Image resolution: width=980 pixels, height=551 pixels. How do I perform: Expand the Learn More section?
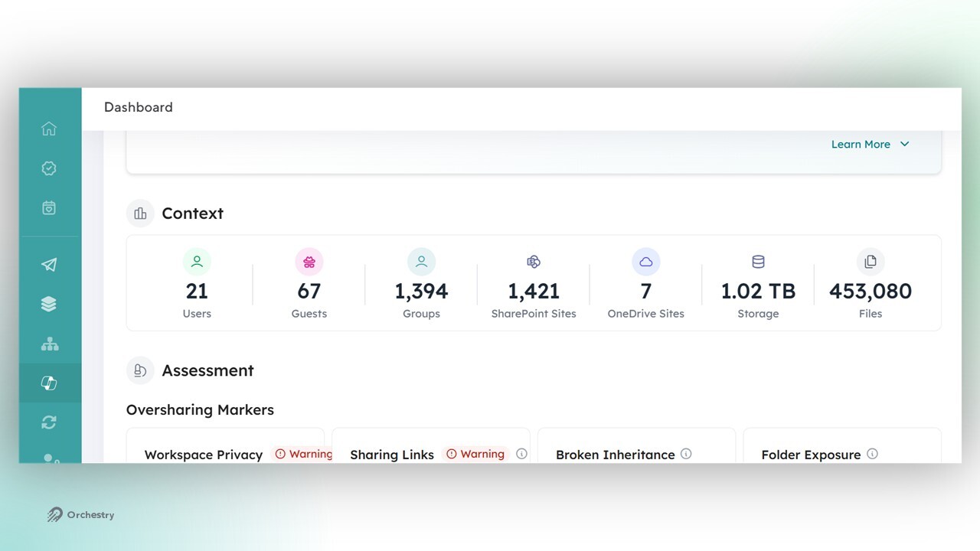point(870,144)
